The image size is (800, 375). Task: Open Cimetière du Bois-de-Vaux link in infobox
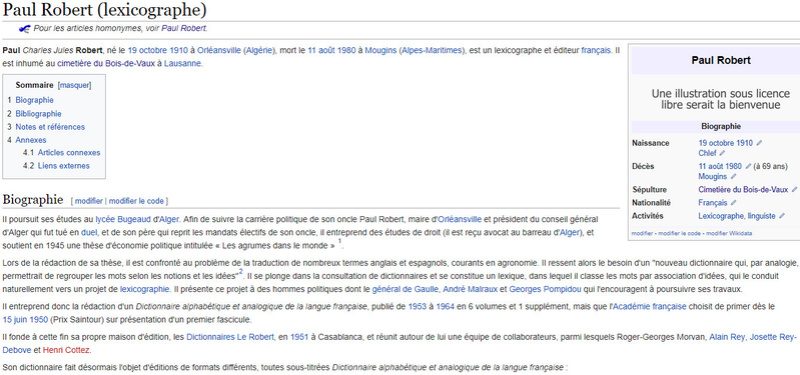point(743,190)
